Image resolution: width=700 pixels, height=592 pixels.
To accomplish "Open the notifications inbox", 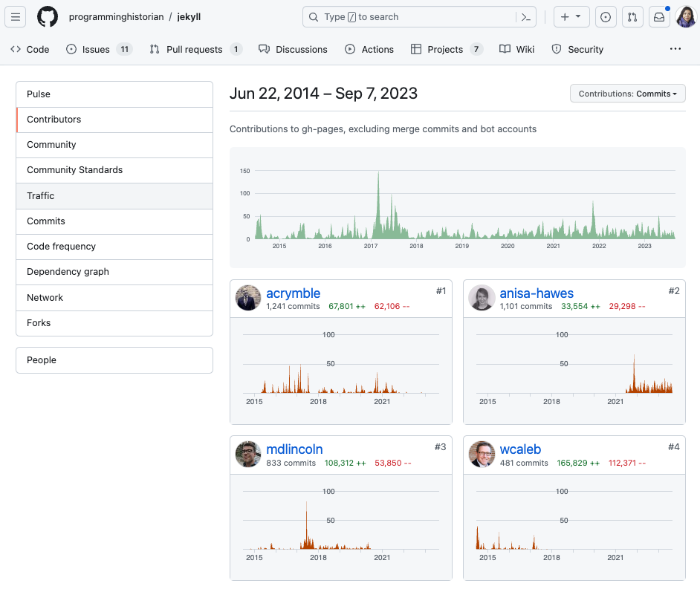I will pos(658,16).
